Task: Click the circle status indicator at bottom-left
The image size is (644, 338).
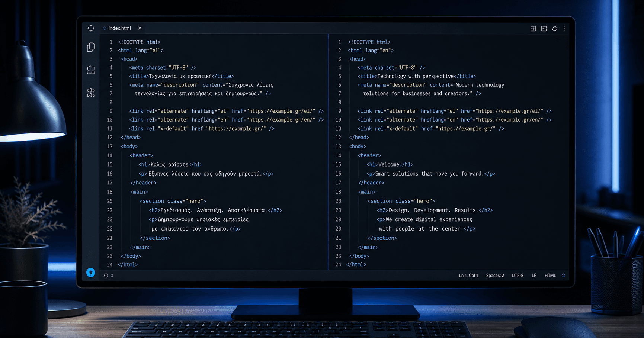Action: (x=106, y=276)
